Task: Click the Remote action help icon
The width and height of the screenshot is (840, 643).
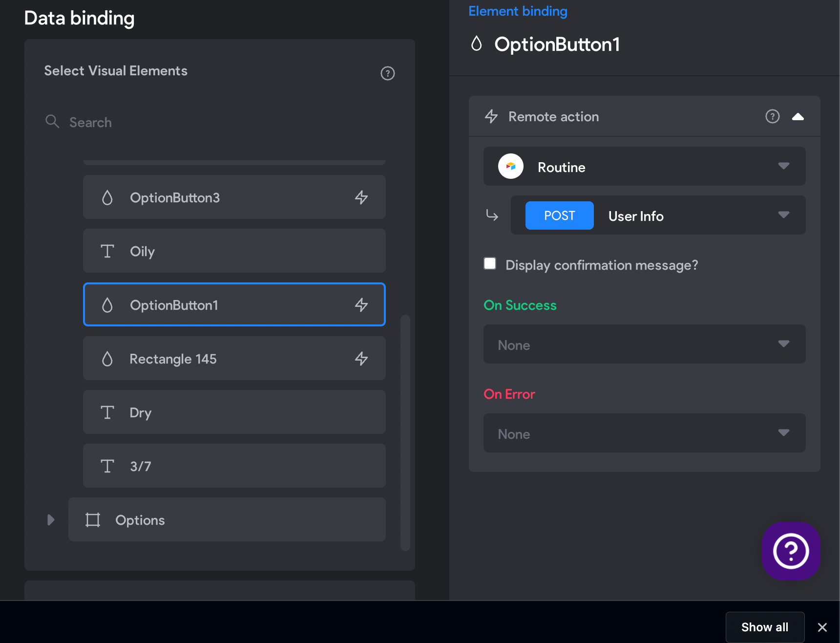Action: tap(773, 116)
